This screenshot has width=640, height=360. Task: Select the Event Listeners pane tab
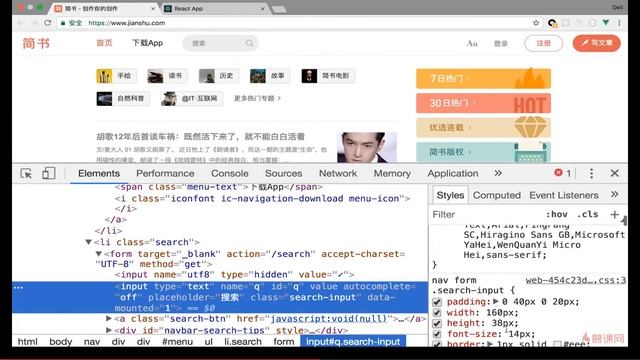coord(564,195)
